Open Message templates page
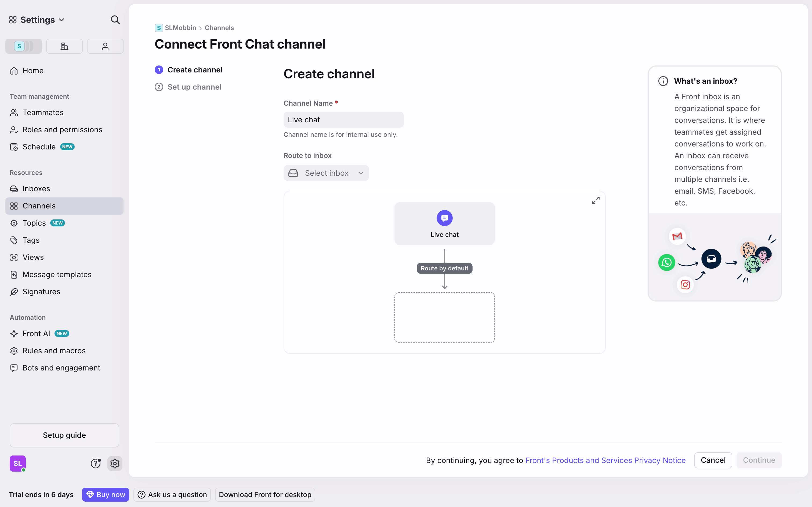 (x=57, y=275)
